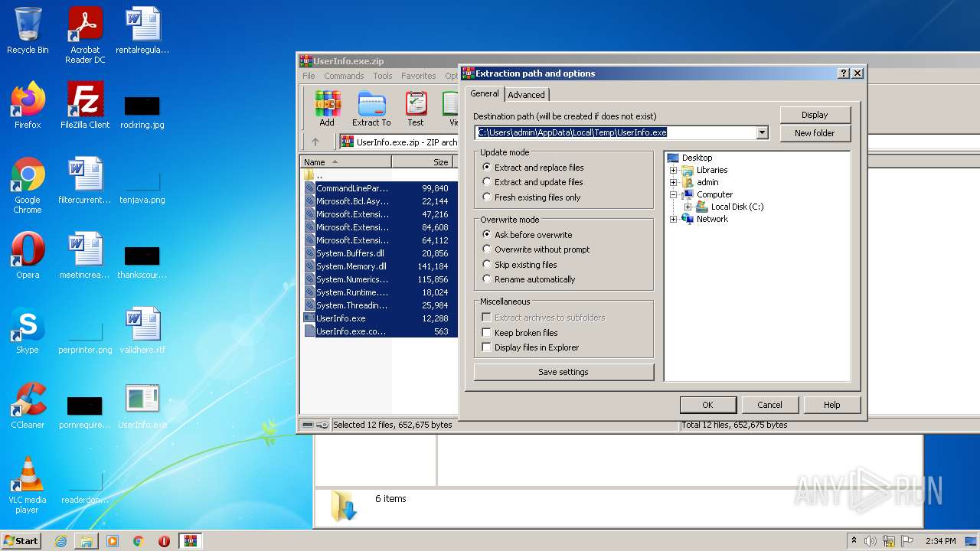Click the Windows Explorer taskbar icon
Screen dimensions: 980x551
pyautogui.click(x=87, y=541)
